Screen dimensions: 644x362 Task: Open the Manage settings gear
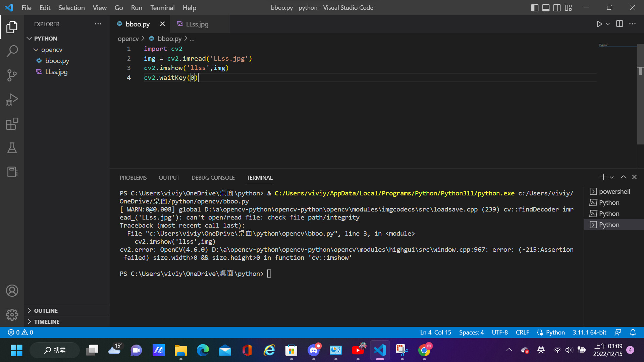click(12, 314)
